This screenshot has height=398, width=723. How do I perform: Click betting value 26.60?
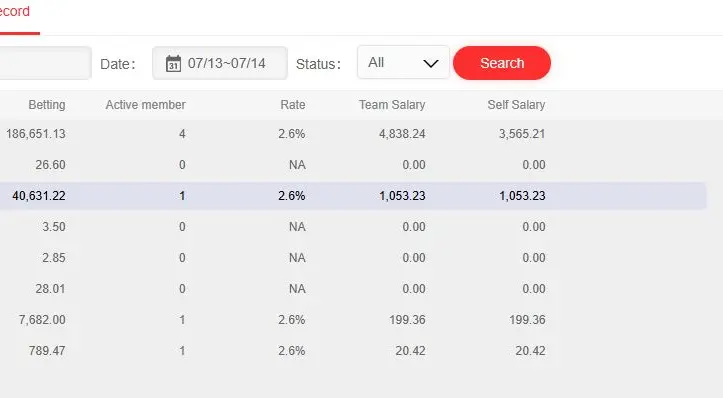50,165
